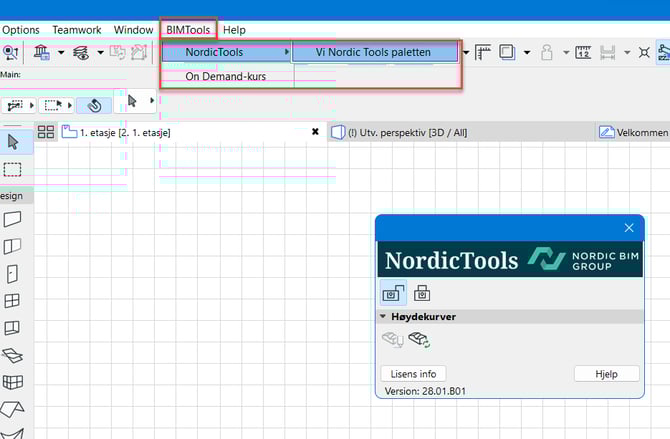Click the grayed-out arrow document icon

tap(117, 52)
